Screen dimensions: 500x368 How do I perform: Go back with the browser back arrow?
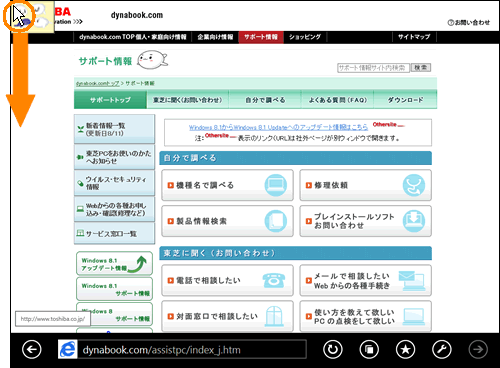(x=32, y=349)
